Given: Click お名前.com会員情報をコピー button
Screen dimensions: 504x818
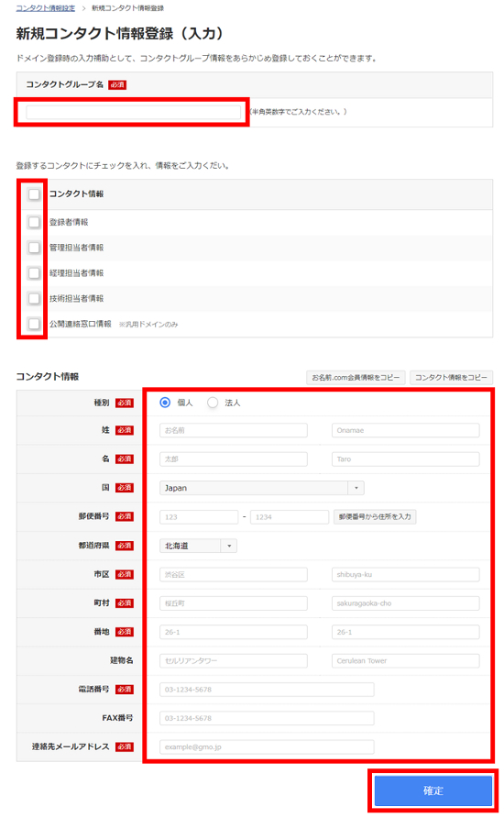Looking at the screenshot, I should point(356,377).
